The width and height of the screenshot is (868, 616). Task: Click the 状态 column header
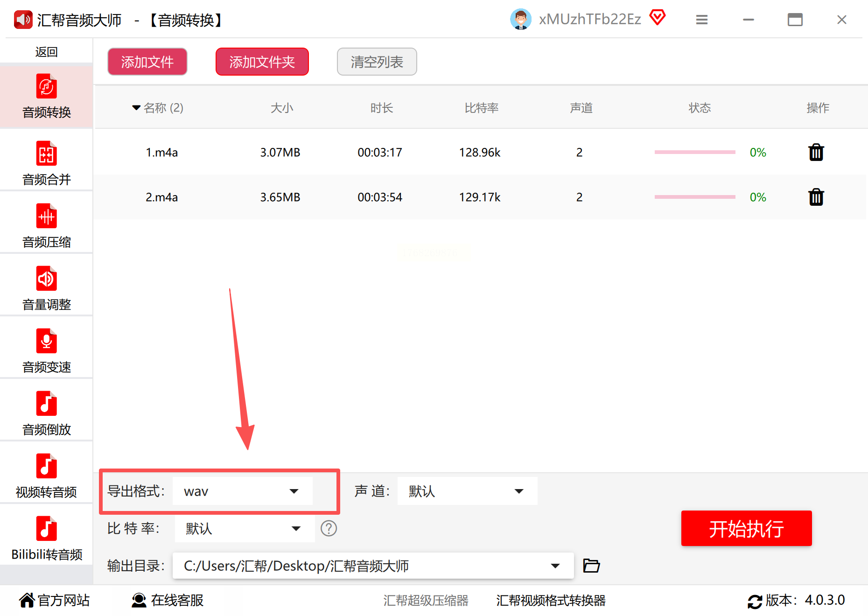700,108
